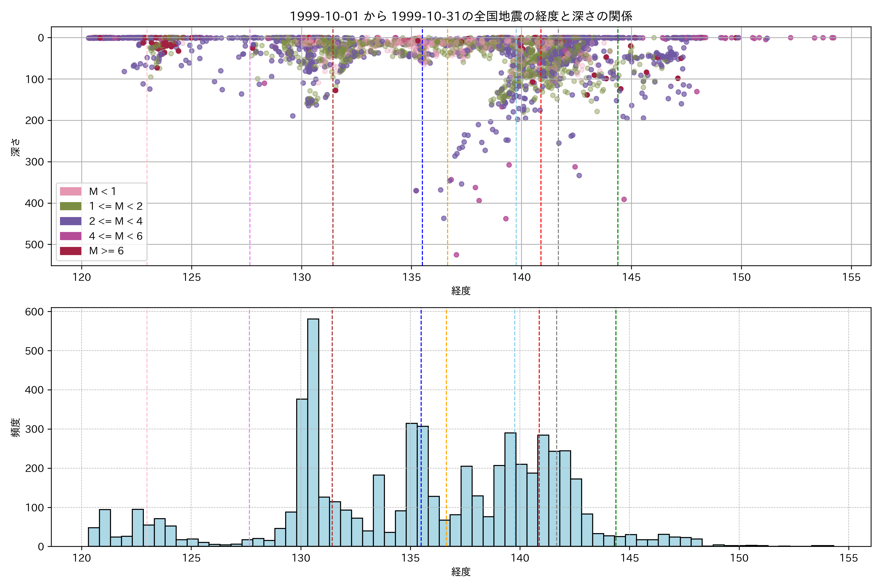Click the deepest earthquake point near 525 depth

point(456,255)
